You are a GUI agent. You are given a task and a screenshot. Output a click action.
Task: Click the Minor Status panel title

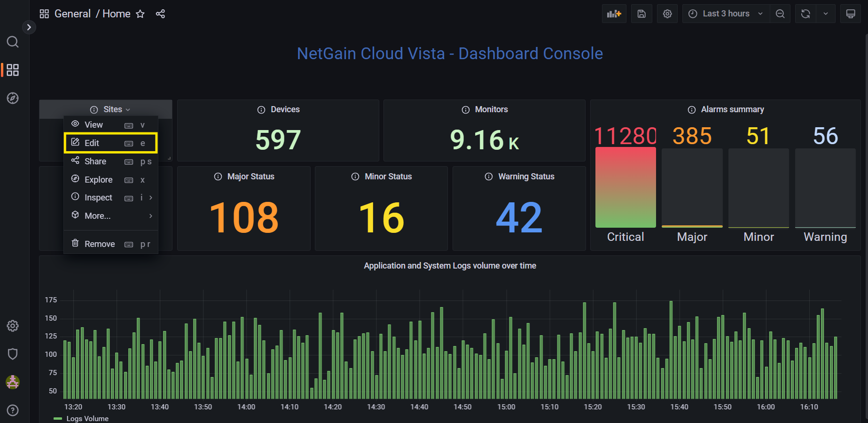coord(388,177)
